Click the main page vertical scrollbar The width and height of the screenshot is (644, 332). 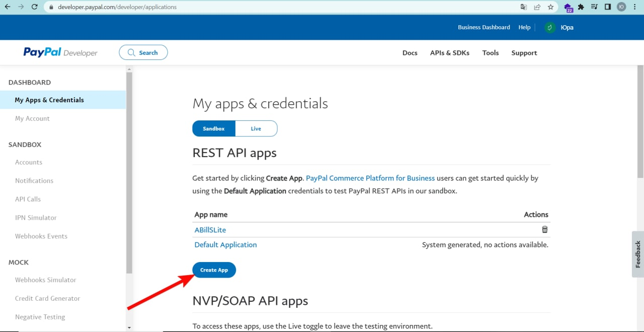[640, 121]
